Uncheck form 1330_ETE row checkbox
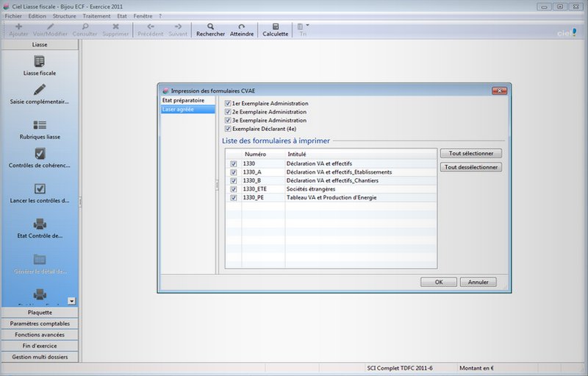Viewport: 588px width, 376px height. 234,189
